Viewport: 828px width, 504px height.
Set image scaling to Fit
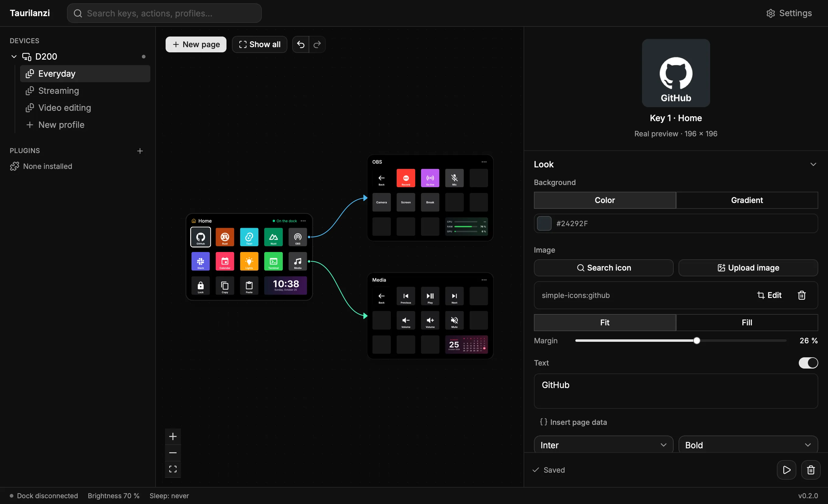[x=605, y=323]
